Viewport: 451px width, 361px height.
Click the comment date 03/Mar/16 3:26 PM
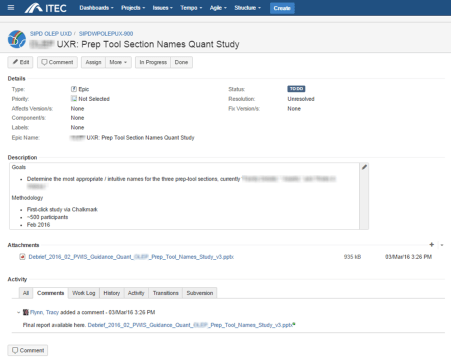tap(132, 312)
